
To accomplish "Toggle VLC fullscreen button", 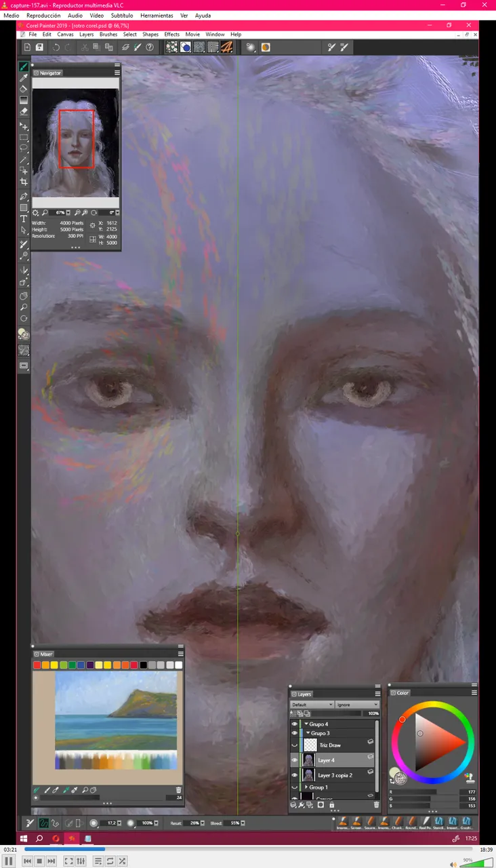I will point(68,861).
